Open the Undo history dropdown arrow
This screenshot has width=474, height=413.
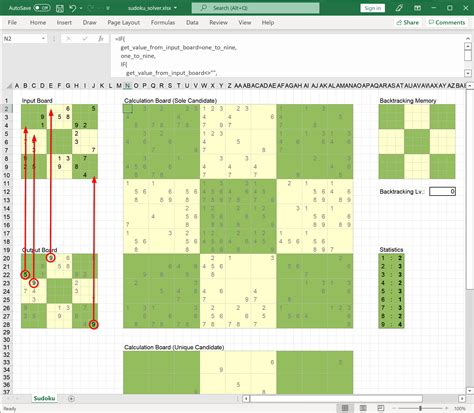[x=81, y=8]
